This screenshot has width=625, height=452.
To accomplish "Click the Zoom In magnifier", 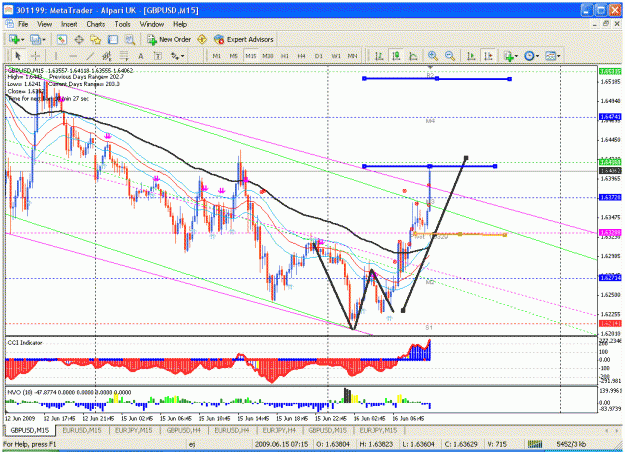I will tap(432, 56).
